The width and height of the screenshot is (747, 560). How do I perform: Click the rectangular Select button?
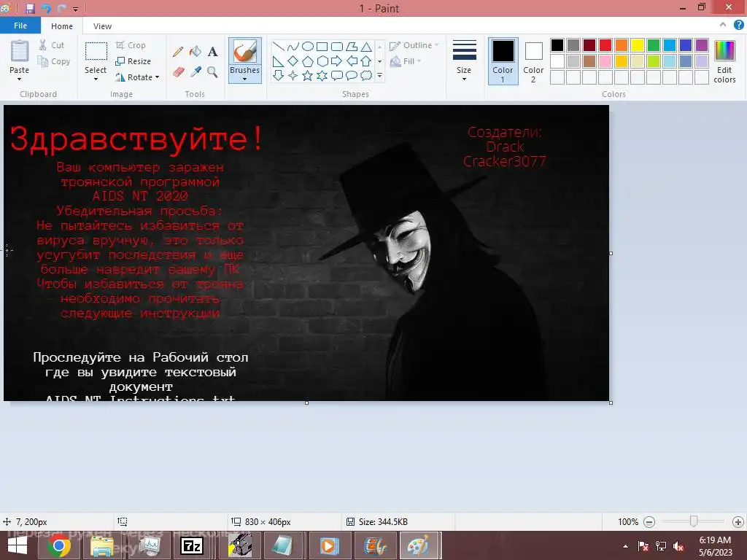[96, 52]
